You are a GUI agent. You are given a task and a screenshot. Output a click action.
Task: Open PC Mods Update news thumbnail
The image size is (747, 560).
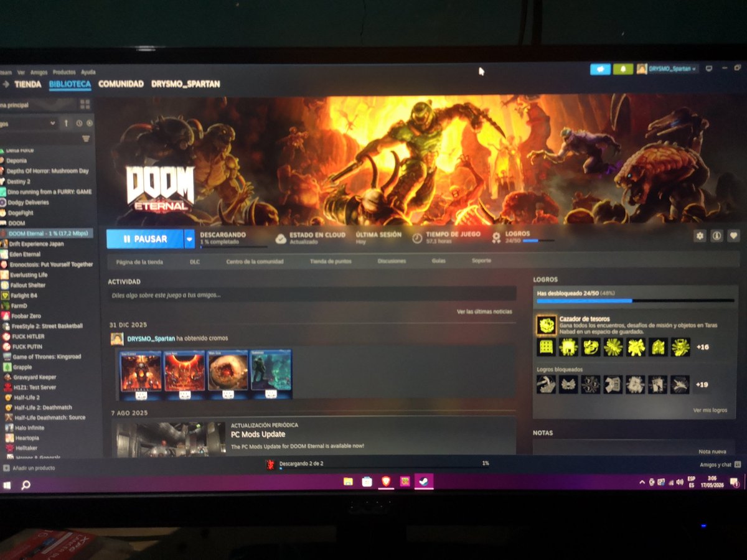[x=171, y=439]
